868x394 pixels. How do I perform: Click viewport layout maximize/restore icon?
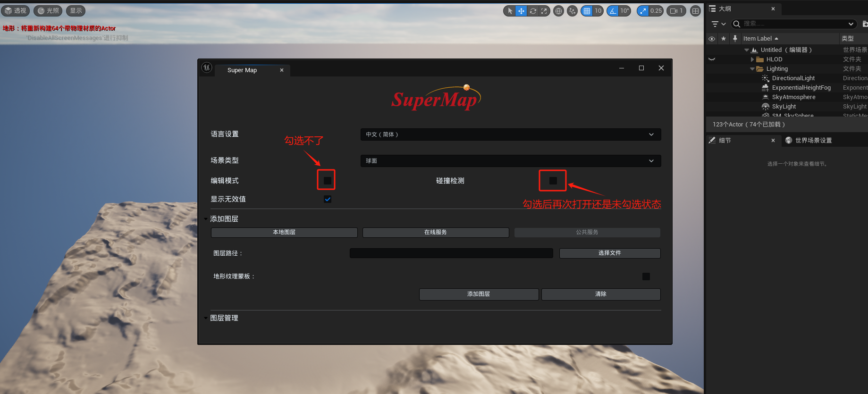click(x=695, y=11)
